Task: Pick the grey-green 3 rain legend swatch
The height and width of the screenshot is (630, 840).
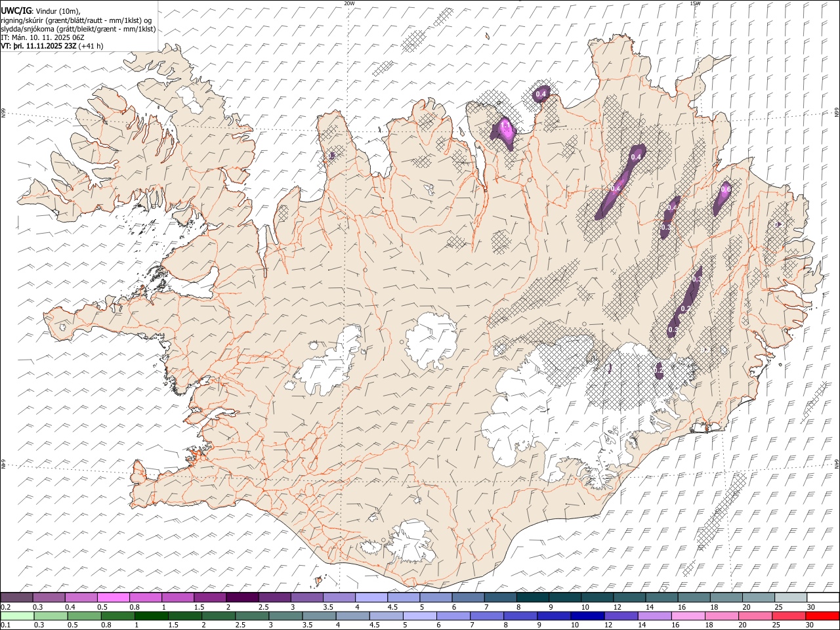Action: 285,616
